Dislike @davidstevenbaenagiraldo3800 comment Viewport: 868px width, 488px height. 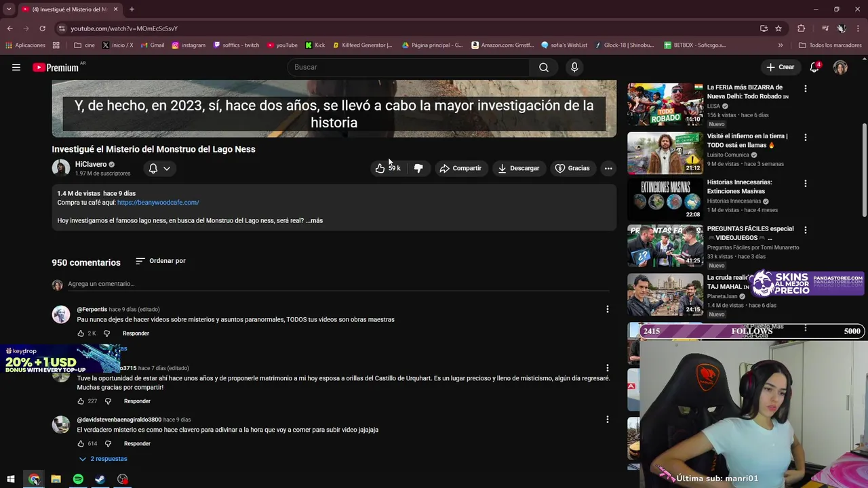click(108, 444)
